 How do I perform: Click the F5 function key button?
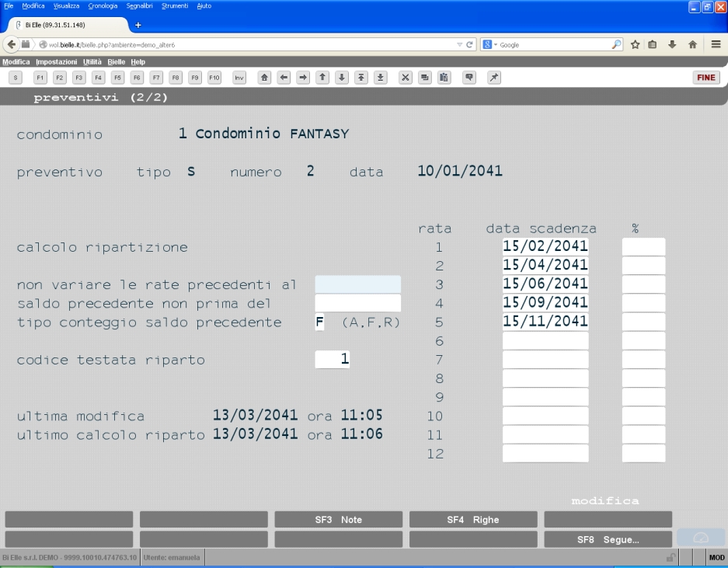click(x=117, y=78)
